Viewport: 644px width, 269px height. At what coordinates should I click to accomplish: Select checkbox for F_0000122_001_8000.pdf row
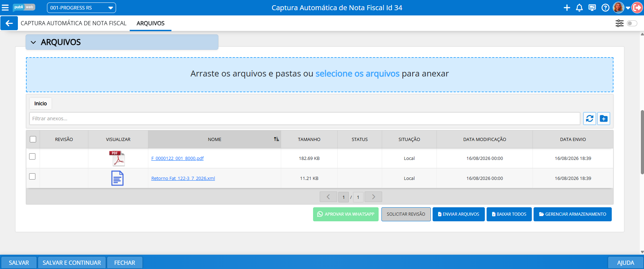[x=32, y=156]
